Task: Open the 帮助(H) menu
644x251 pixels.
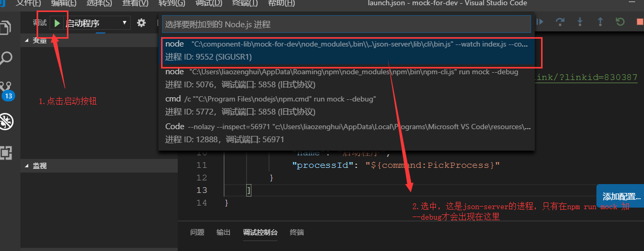Action: (281, 3)
